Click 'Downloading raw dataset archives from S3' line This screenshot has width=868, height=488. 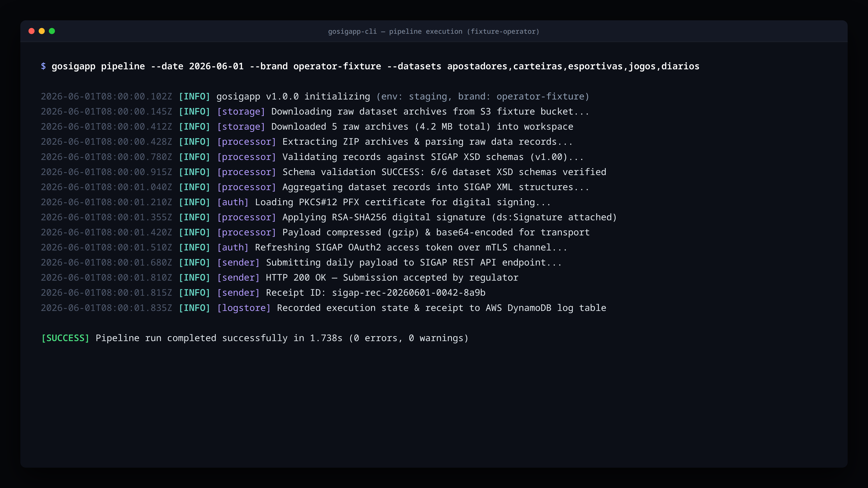click(x=430, y=111)
